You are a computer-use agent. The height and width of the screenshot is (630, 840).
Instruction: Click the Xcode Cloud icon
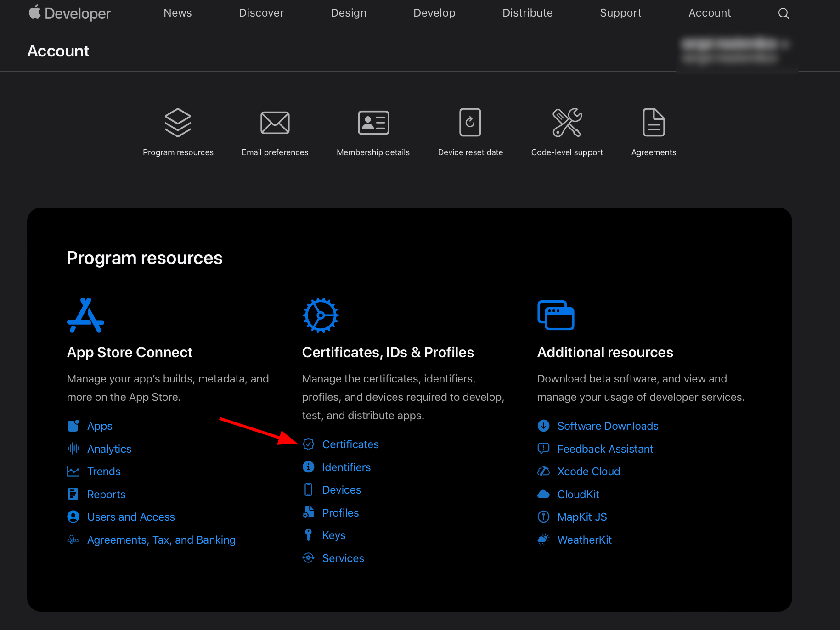[x=544, y=472]
